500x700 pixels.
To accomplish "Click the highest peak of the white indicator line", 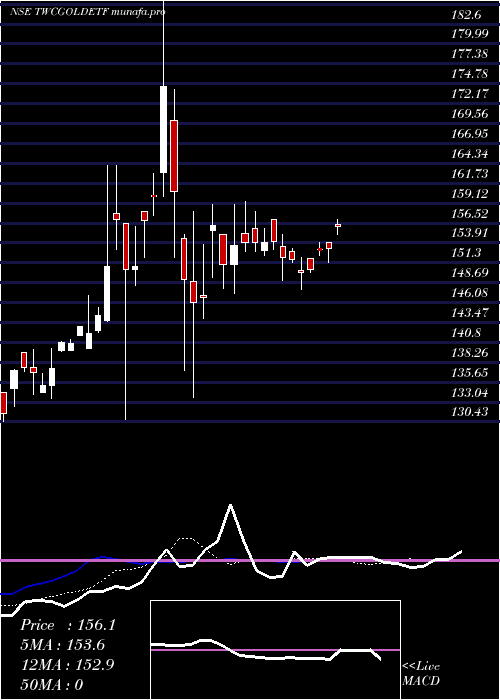I will coord(230,505).
